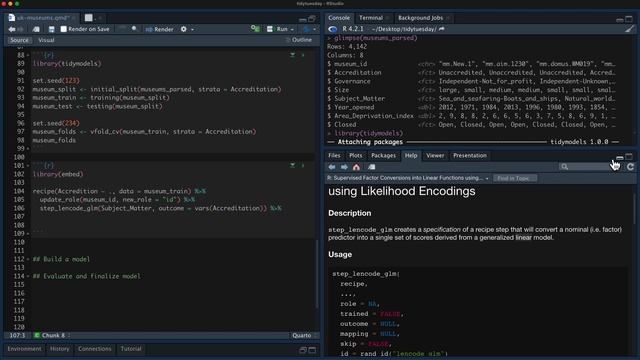The width and height of the screenshot is (640, 360).
Task: Run all chunks above line 101
Action: 293,165
